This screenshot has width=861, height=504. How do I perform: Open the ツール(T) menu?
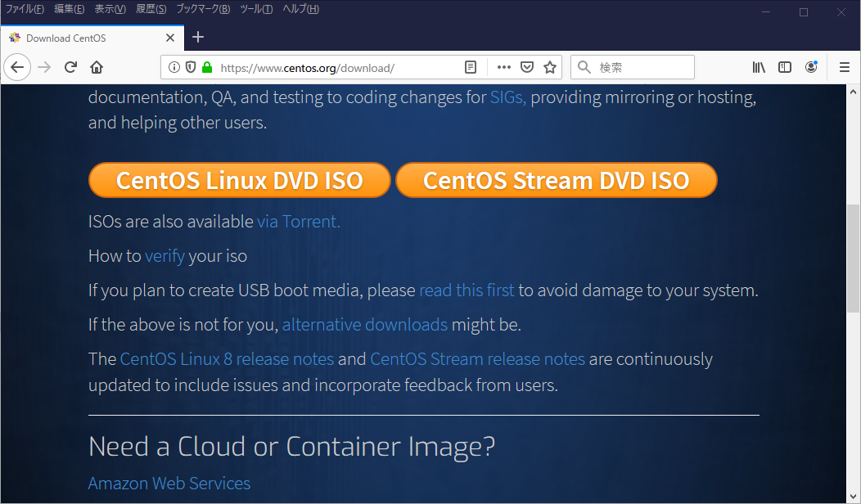[256, 9]
